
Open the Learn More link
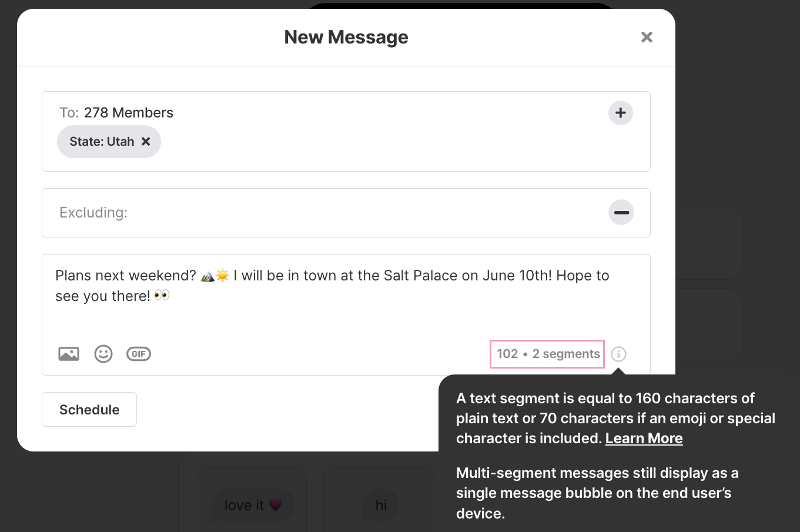point(644,439)
